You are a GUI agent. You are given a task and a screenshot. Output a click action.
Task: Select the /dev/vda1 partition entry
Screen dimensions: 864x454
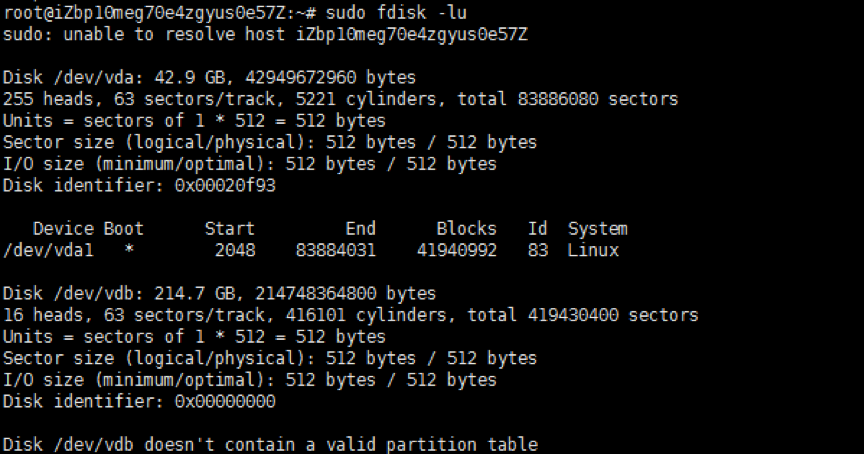pos(48,250)
